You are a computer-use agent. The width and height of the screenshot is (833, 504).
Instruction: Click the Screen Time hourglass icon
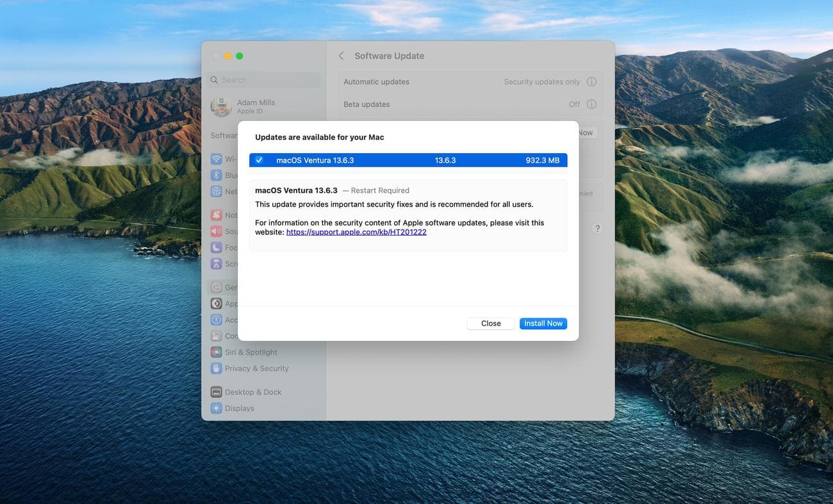tap(217, 264)
